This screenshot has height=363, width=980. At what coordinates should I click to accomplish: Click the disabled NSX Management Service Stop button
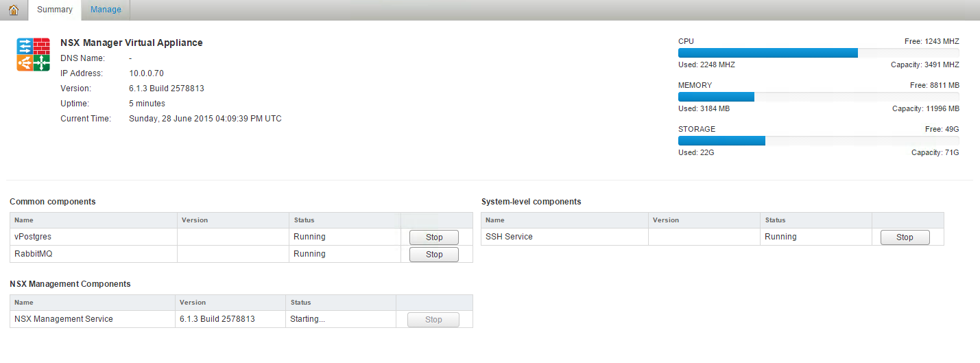433,320
